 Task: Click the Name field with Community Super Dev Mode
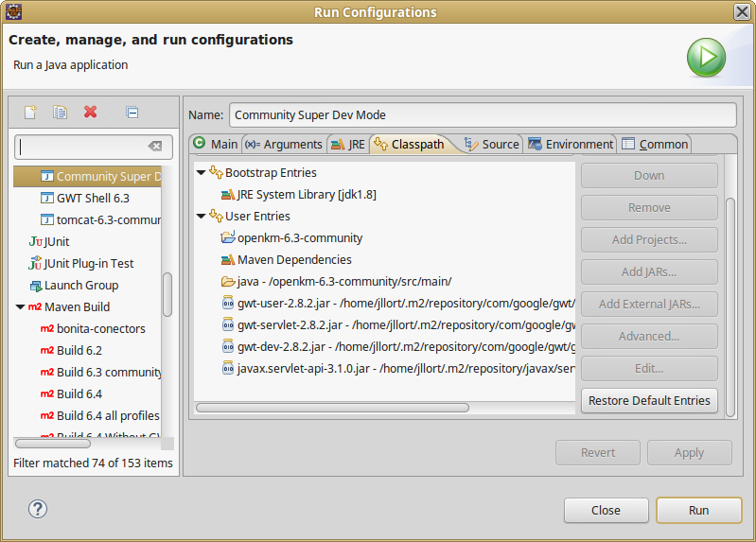(x=483, y=115)
